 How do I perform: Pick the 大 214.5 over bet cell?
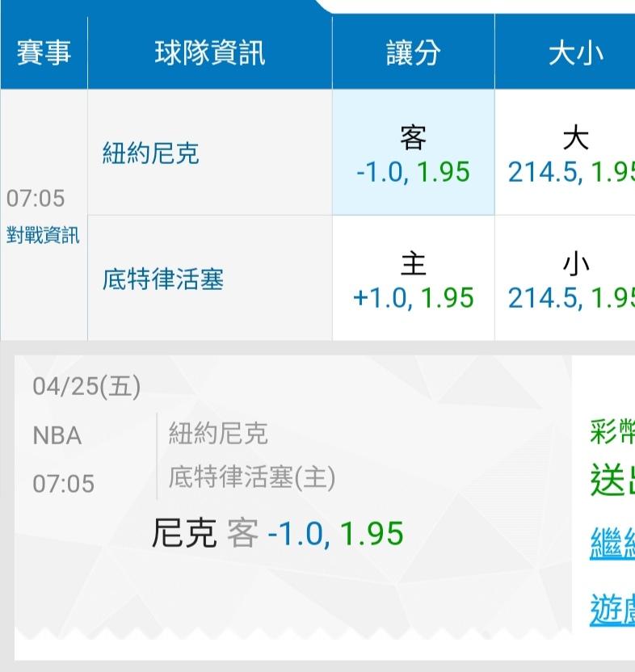pos(570,153)
